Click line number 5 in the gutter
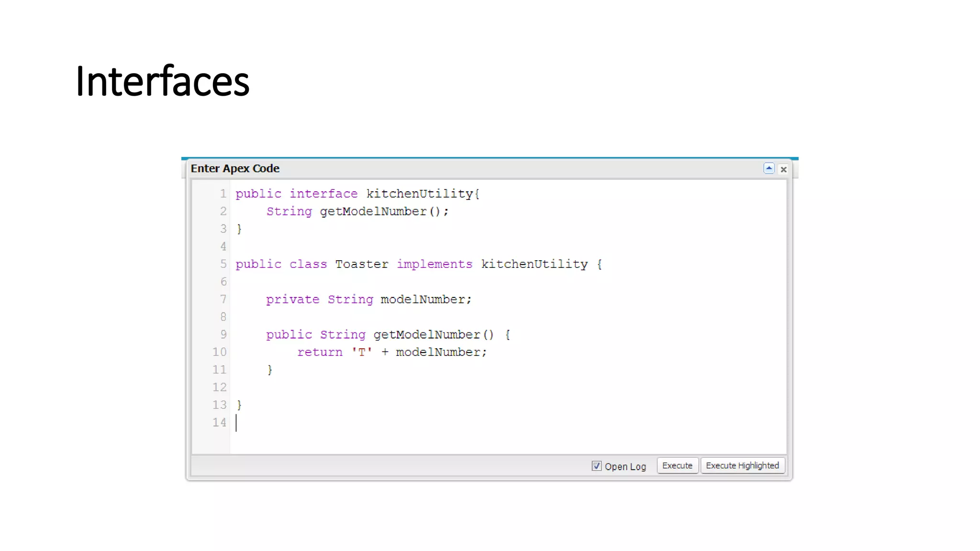 point(223,264)
